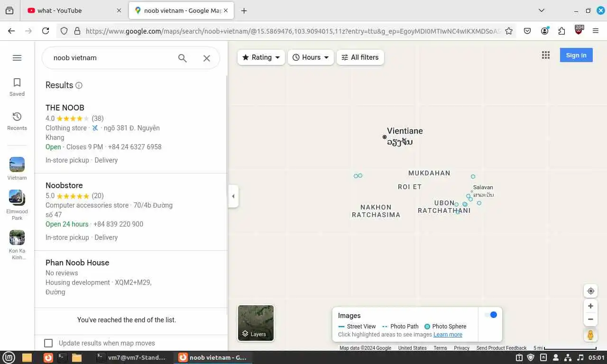The width and height of the screenshot is (607, 364).
Task: Open the Firefox view icon at tab bar start
Action: [9, 10]
